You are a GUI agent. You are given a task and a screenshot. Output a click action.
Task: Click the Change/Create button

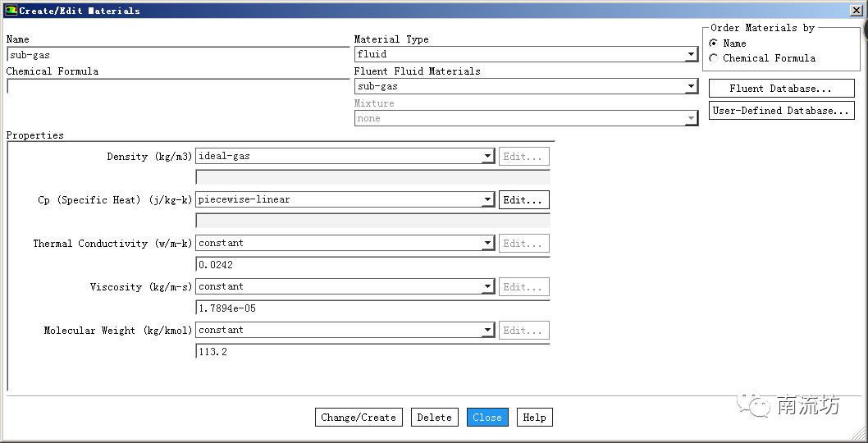point(359,418)
